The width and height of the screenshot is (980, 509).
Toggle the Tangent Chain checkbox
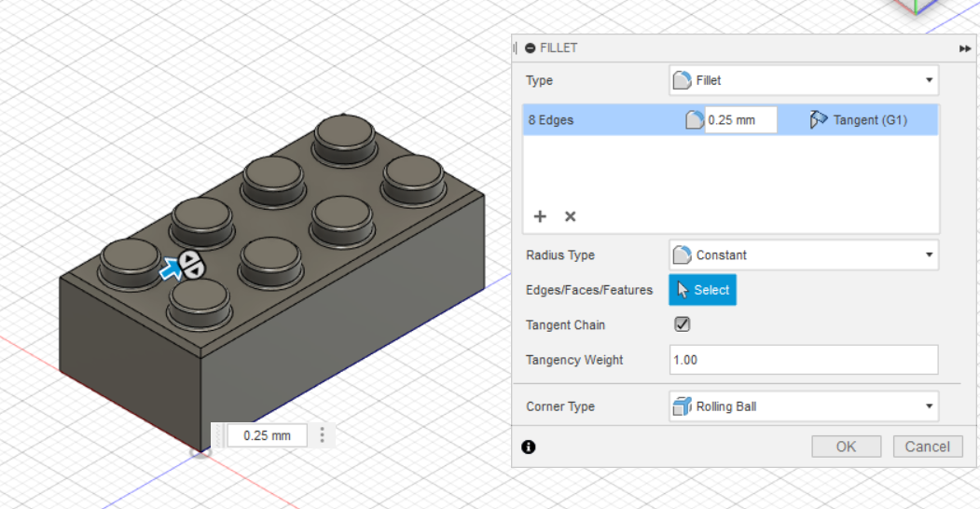[x=682, y=324]
